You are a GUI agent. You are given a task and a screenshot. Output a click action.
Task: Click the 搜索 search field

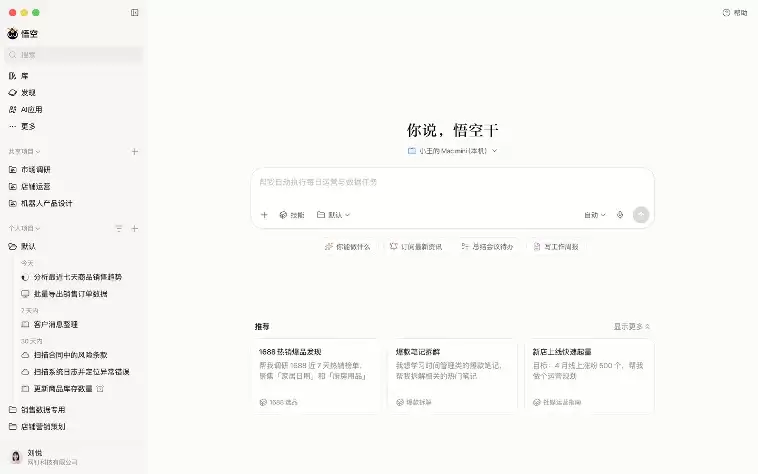tap(73, 55)
